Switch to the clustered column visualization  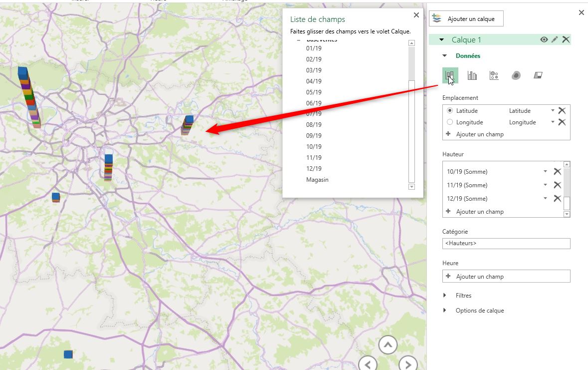point(471,75)
